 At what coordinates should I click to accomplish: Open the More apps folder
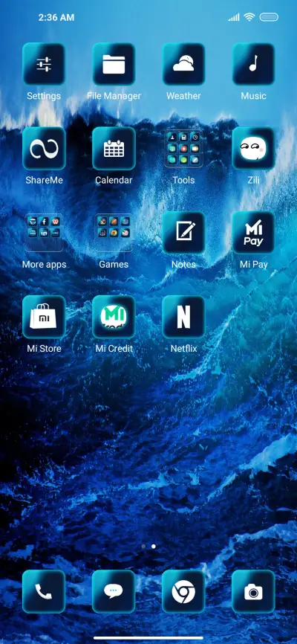click(x=44, y=233)
